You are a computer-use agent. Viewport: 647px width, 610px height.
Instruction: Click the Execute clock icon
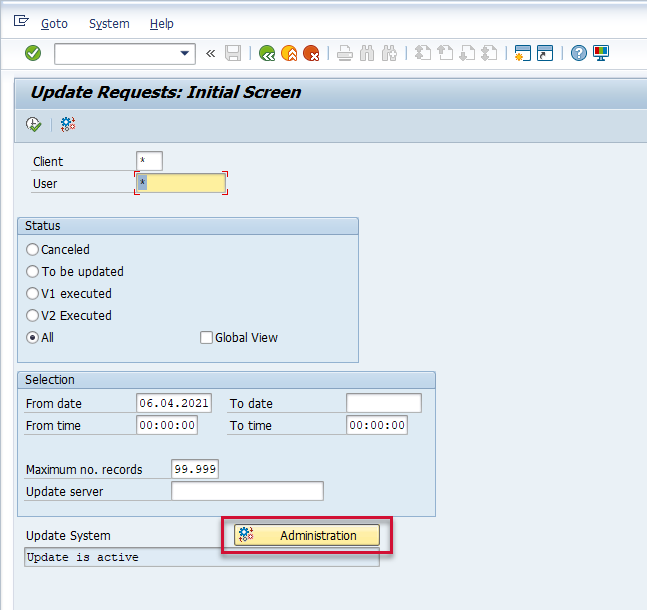point(34,124)
